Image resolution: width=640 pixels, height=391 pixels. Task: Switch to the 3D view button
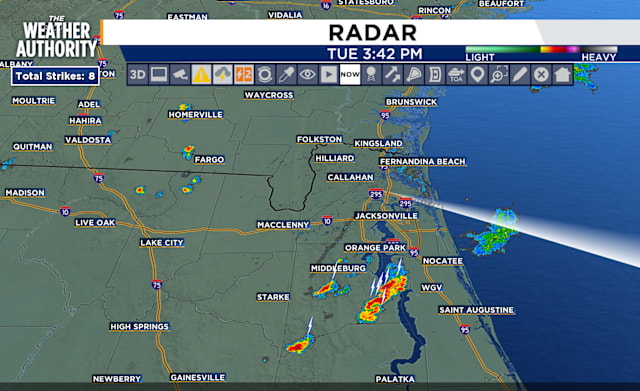click(x=138, y=75)
